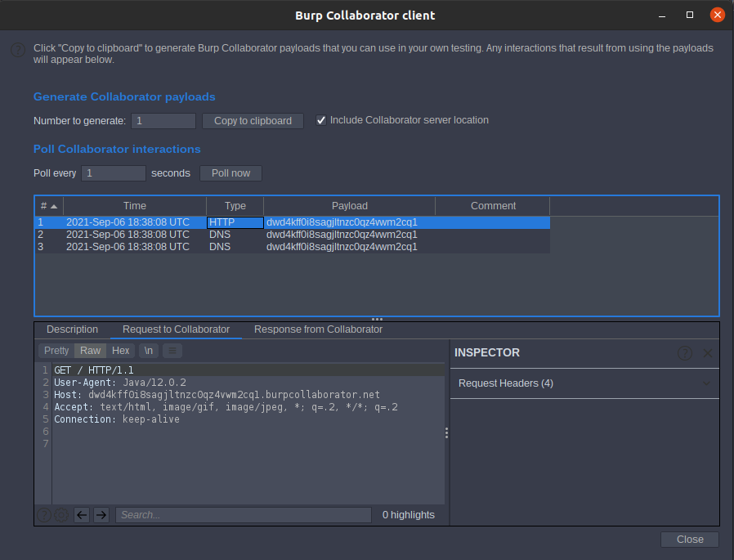Click the payload value in row 1
Image resolution: width=734 pixels, height=560 pixels.
coord(342,222)
